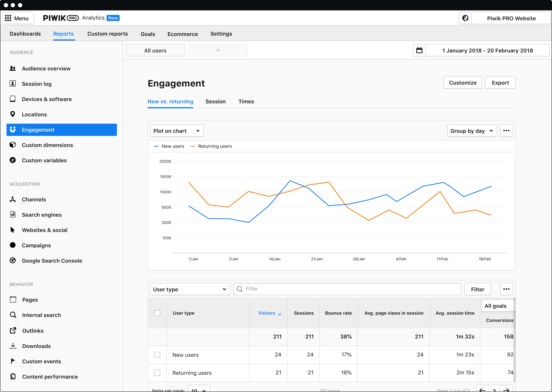Toggle the Returning users checkbox in table
552x392 pixels.
point(157,372)
